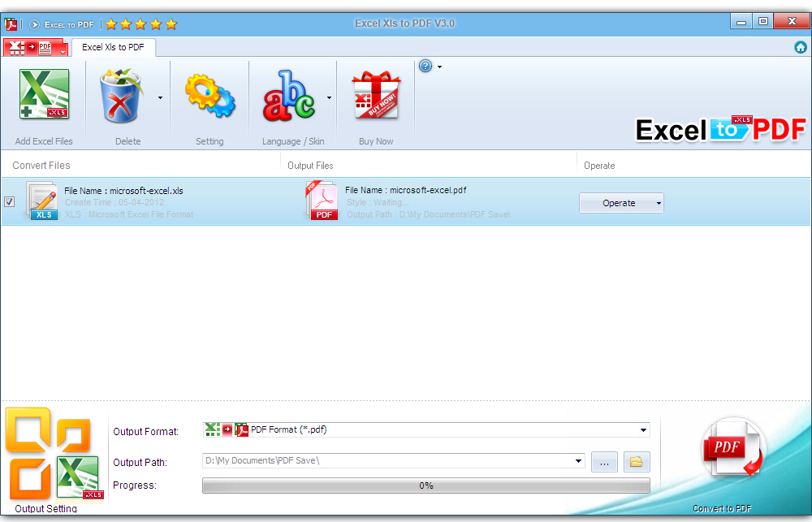Click the five-star rating in the title bar
The width and height of the screenshot is (812, 522).
141,24
